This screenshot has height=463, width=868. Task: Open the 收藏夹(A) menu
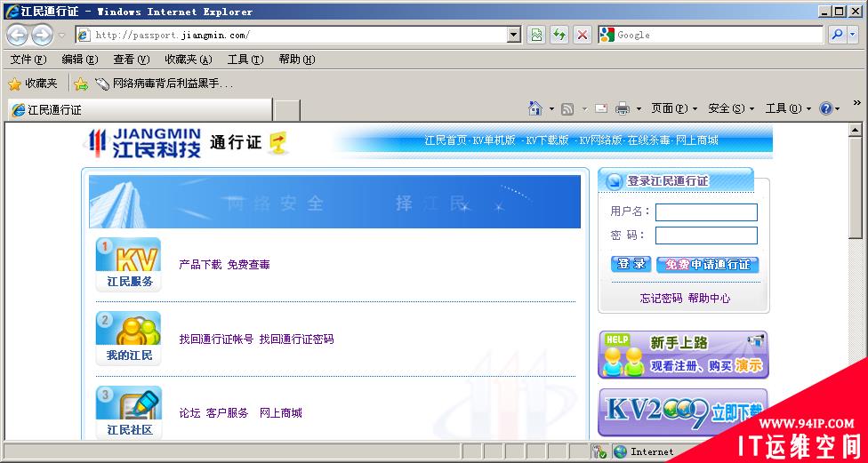(189, 60)
